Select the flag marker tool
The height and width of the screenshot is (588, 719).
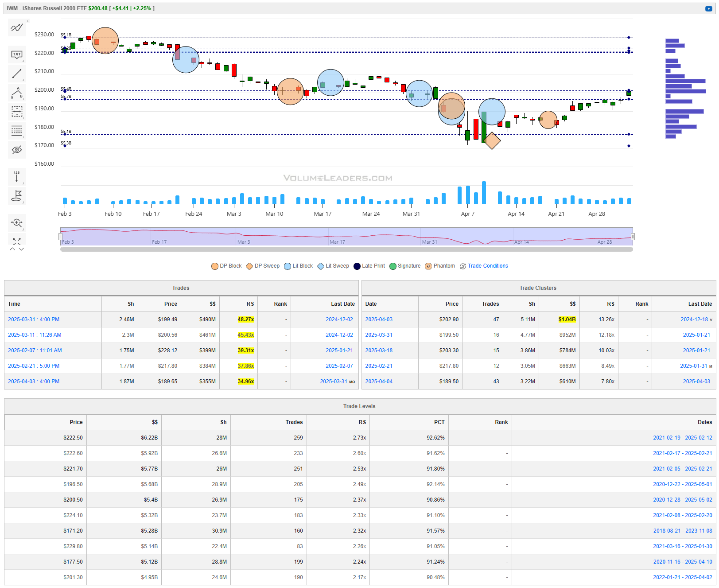click(x=17, y=195)
